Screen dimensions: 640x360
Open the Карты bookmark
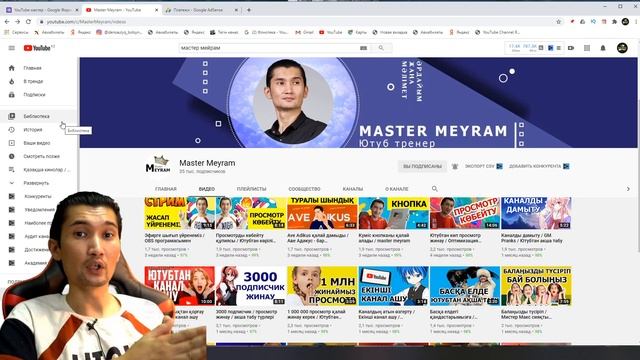coord(358,32)
